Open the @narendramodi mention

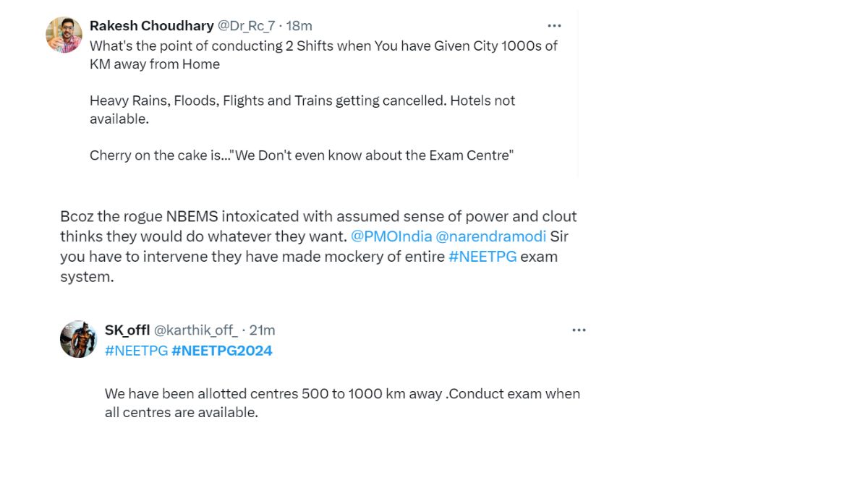click(491, 236)
